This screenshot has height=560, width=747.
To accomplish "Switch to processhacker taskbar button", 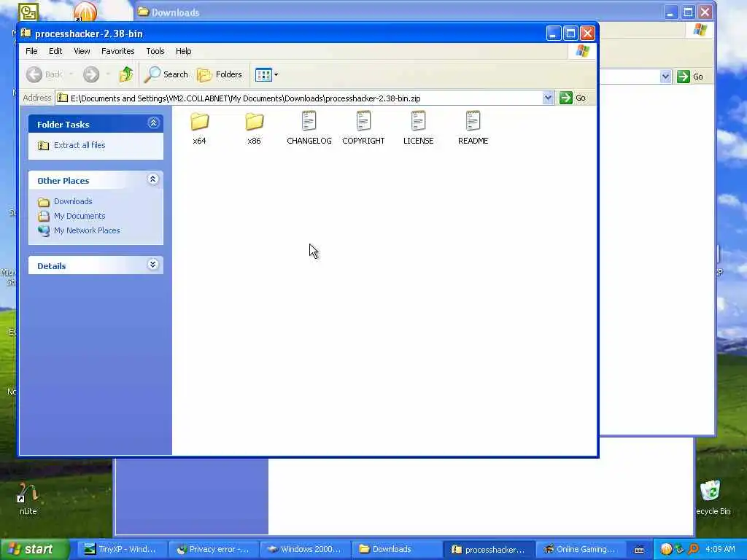I will pyautogui.click(x=489, y=549).
